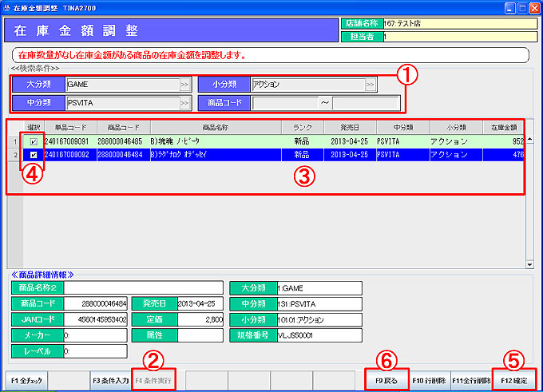
Task: Open the 大分類 GAME lookup arrow
Action: click(x=184, y=83)
